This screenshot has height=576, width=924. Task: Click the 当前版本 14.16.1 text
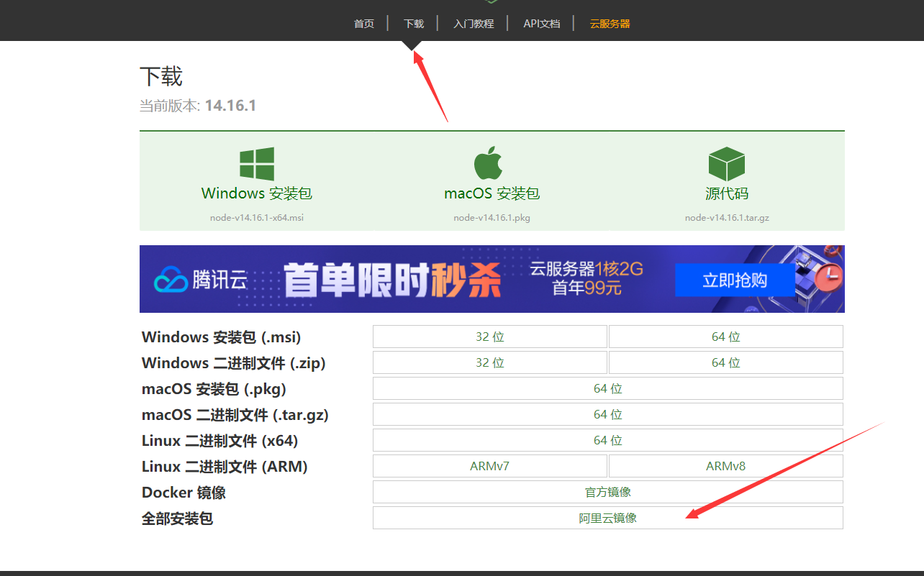point(198,106)
